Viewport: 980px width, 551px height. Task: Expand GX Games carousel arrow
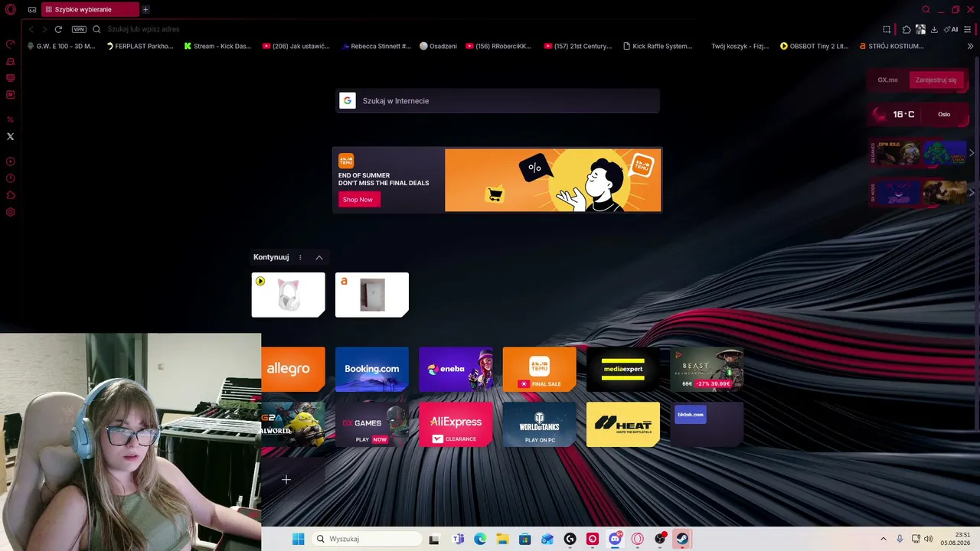[x=972, y=153]
